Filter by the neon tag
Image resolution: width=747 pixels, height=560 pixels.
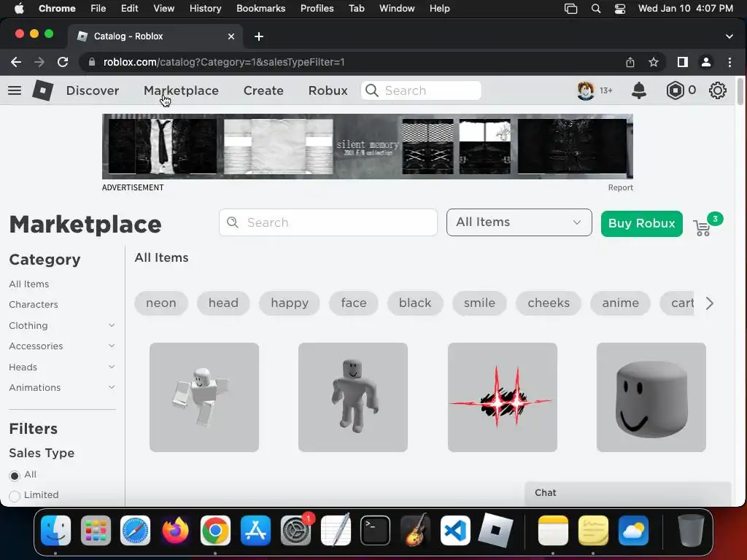pyautogui.click(x=161, y=303)
